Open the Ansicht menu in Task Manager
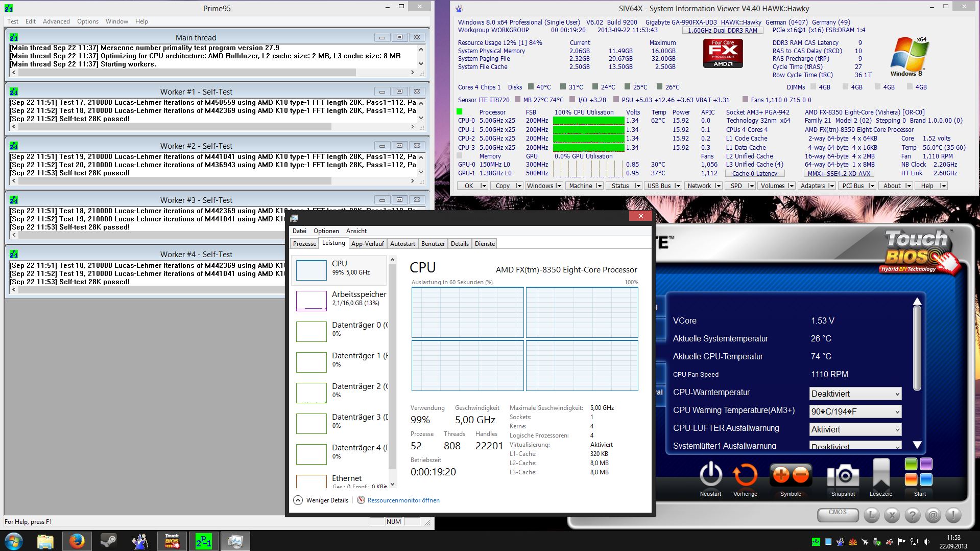Image resolution: width=980 pixels, height=551 pixels. coord(356,231)
